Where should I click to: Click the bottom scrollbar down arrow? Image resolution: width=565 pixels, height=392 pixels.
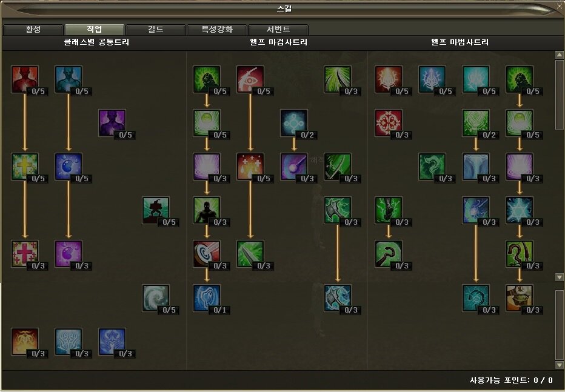click(x=559, y=365)
